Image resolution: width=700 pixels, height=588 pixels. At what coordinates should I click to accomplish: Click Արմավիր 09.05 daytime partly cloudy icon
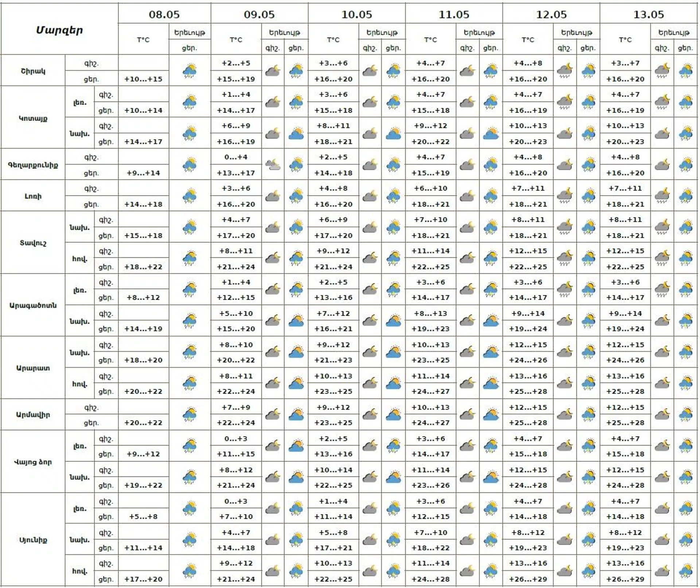[296, 414]
